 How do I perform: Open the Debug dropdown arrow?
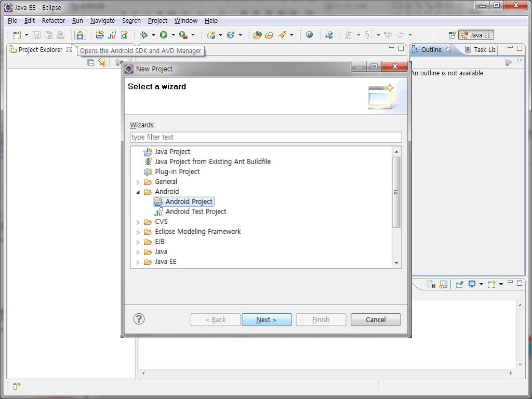click(x=153, y=35)
